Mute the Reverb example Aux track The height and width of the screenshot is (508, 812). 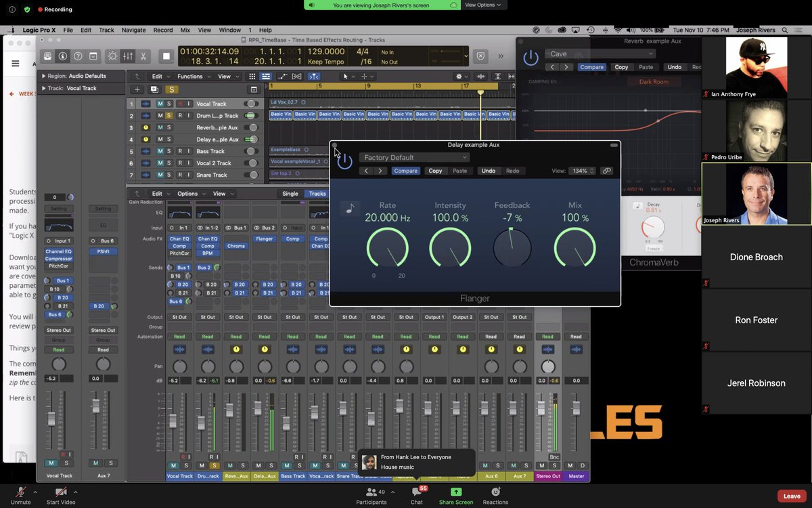pos(160,127)
